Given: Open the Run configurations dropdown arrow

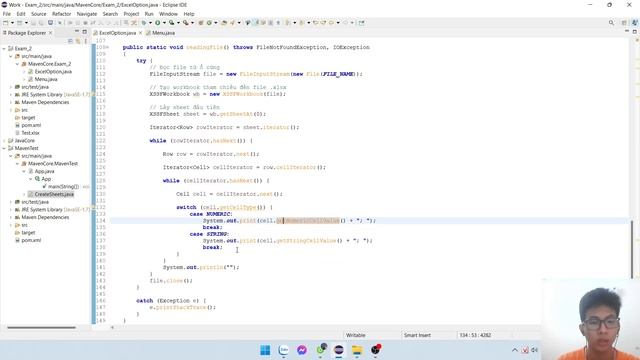Looking at the screenshot, I should click(164, 23).
